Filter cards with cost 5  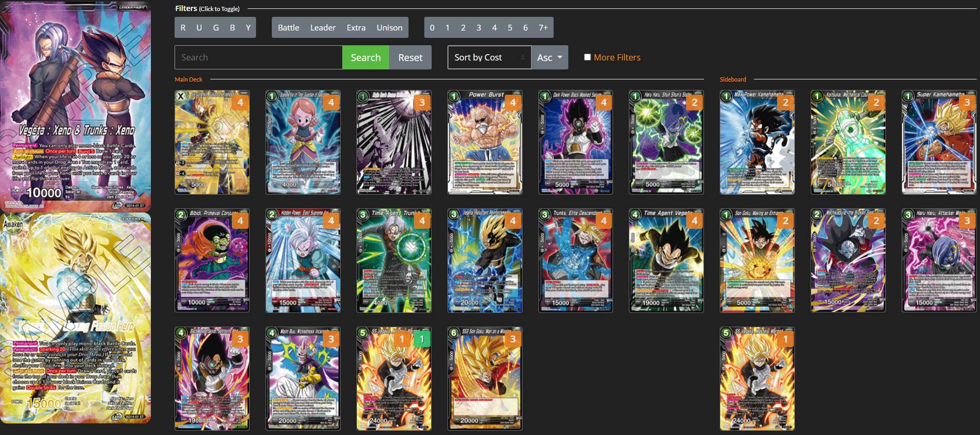[509, 27]
